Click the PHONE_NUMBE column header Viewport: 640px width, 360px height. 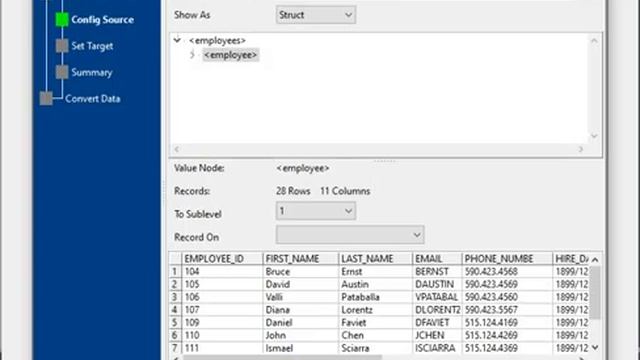[x=507, y=259]
